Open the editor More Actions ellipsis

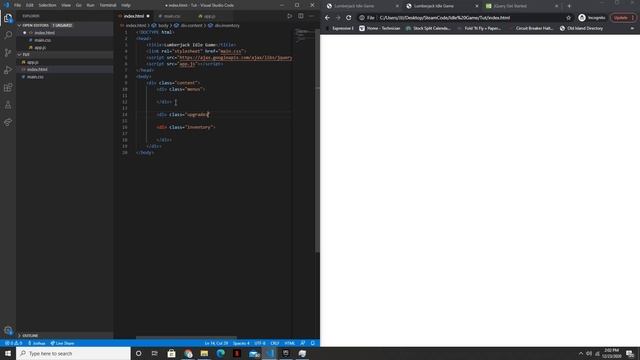[x=311, y=16]
